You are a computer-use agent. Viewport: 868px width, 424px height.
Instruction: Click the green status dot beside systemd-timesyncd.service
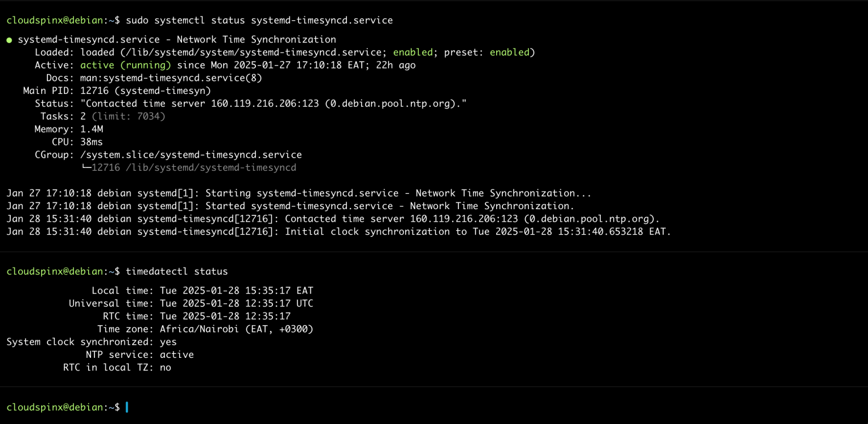pyautogui.click(x=10, y=40)
